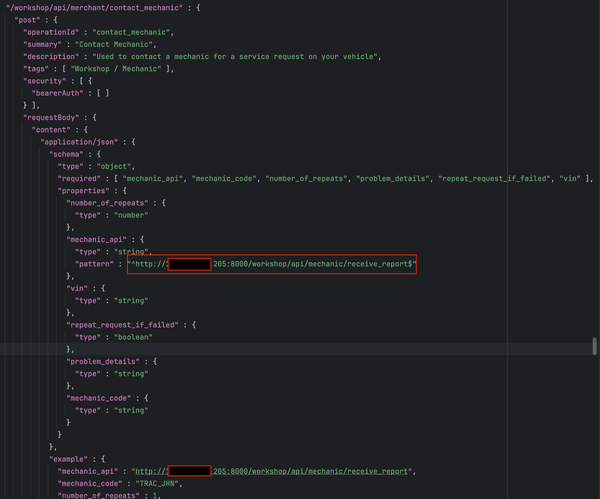Click the "vin" property definition key
Image resolution: width=600 pixels, height=499 pixels.
77,289
